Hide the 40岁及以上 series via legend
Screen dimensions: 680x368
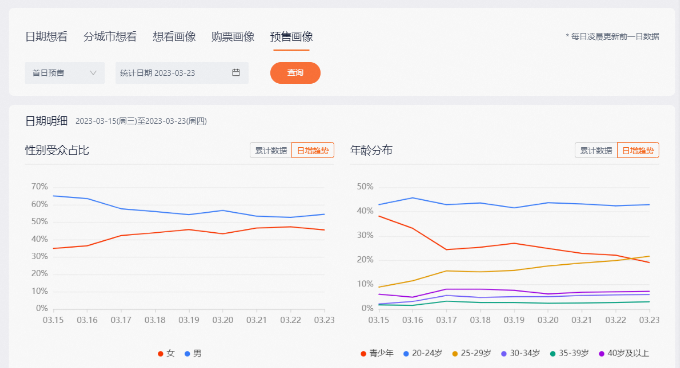tap(624, 354)
